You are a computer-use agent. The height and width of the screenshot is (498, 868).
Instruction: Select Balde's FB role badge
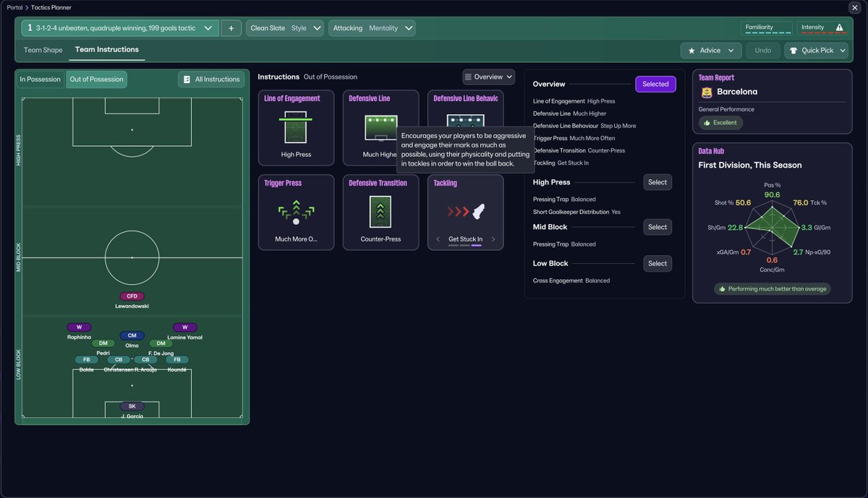point(86,359)
